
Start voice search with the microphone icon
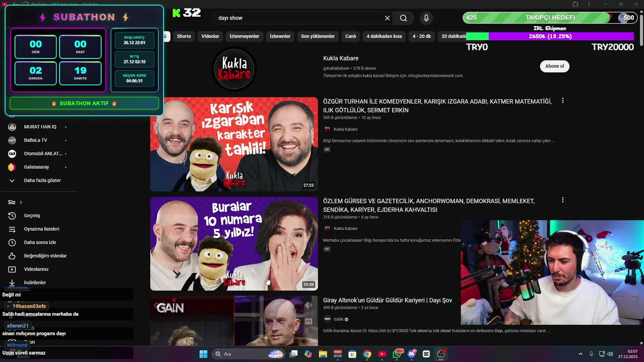coord(426,18)
